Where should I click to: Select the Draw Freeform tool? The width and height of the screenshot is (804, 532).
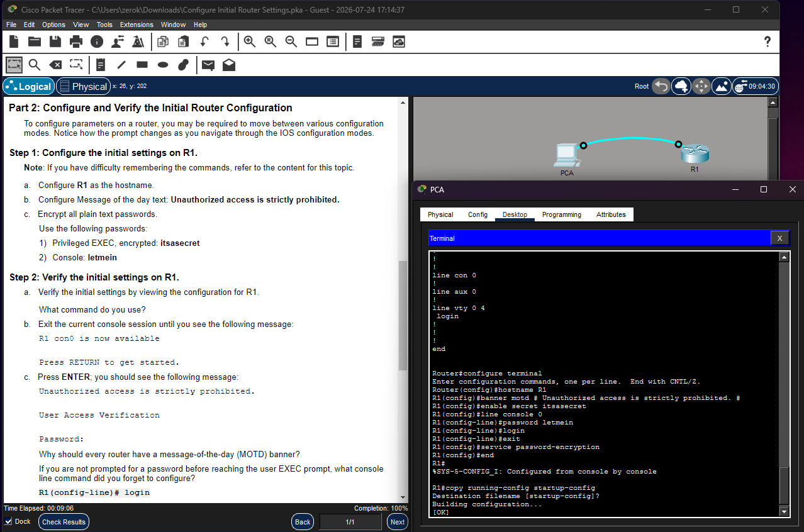(184, 65)
